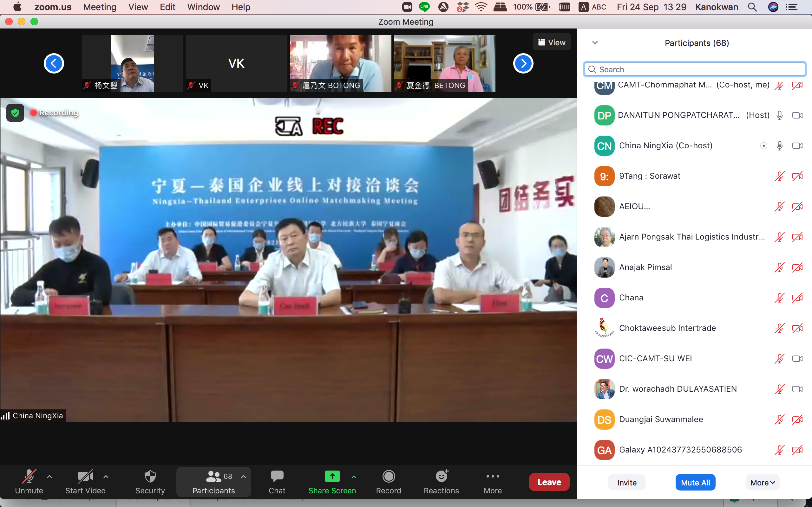Open the Window menu in the menu bar
Screen dimensions: 812x507
click(203, 7)
